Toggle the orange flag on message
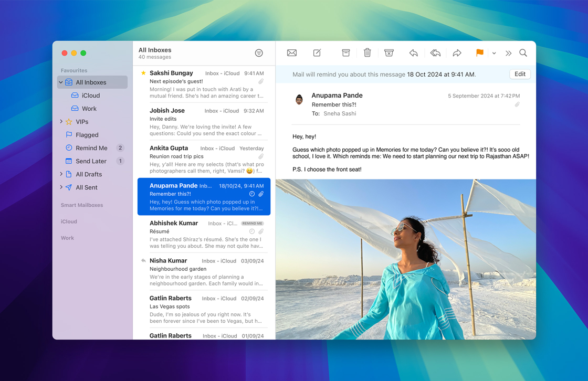Screen dimensions: 588x381 pyautogui.click(x=480, y=53)
